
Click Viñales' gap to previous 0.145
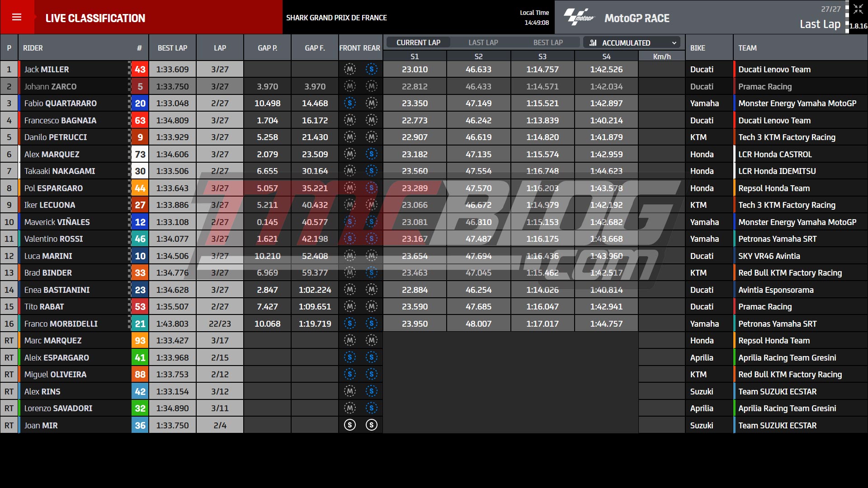click(x=268, y=222)
